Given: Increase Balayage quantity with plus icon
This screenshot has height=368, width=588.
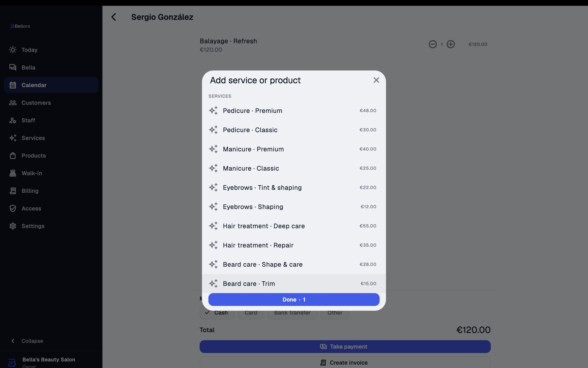Looking at the screenshot, I should (451, 44).
